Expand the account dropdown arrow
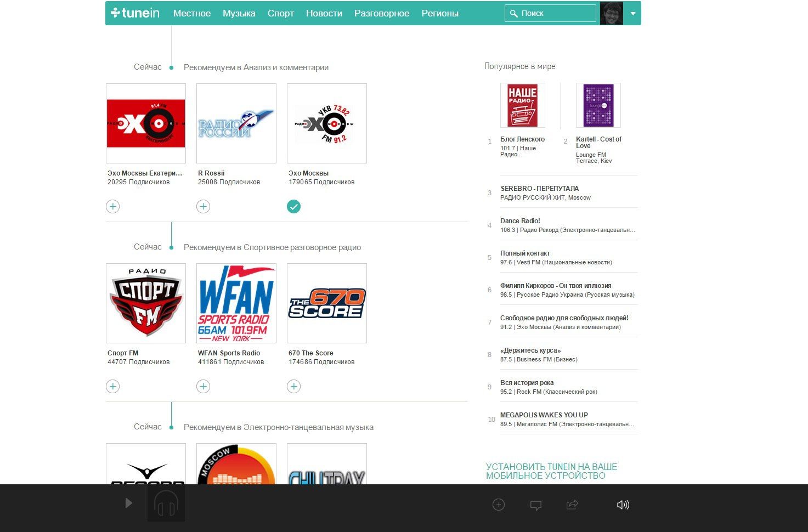 tap(633, 14)
